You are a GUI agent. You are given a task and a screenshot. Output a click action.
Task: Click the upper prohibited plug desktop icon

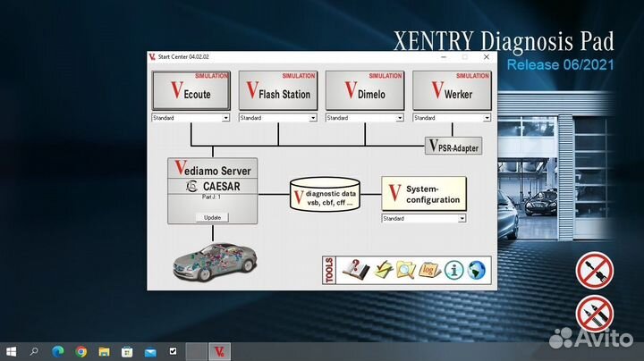click(594, 271)
